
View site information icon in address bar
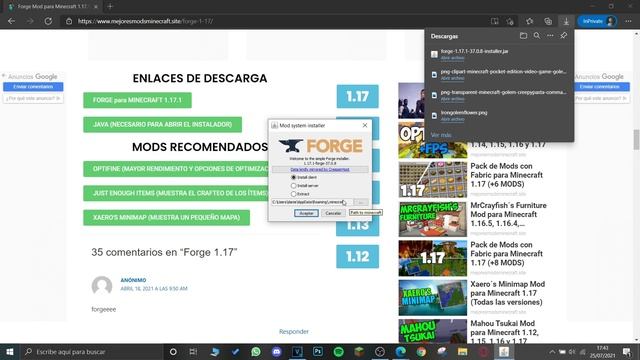(x=69, y=21)
